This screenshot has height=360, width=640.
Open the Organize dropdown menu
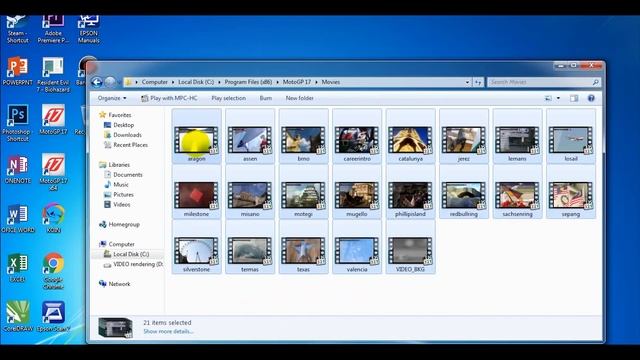[112, 98]
